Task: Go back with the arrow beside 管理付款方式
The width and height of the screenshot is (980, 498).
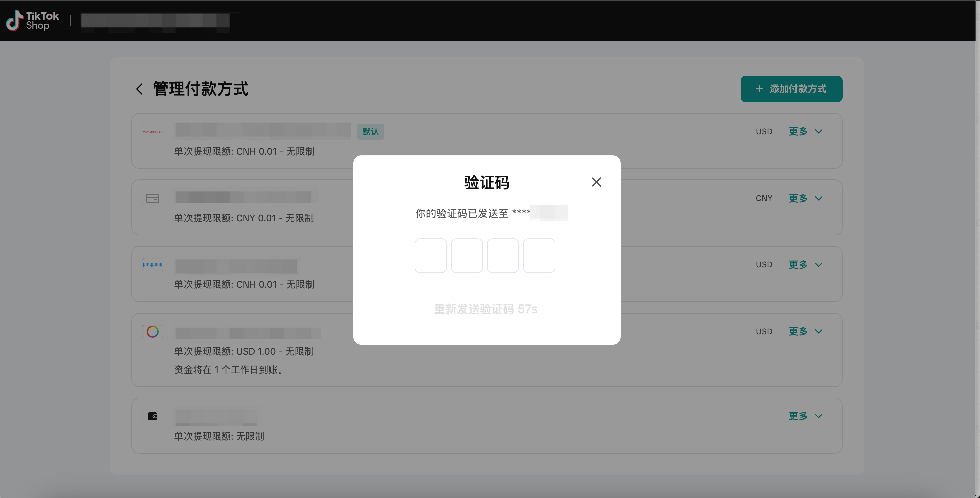Action: (140, 89)
